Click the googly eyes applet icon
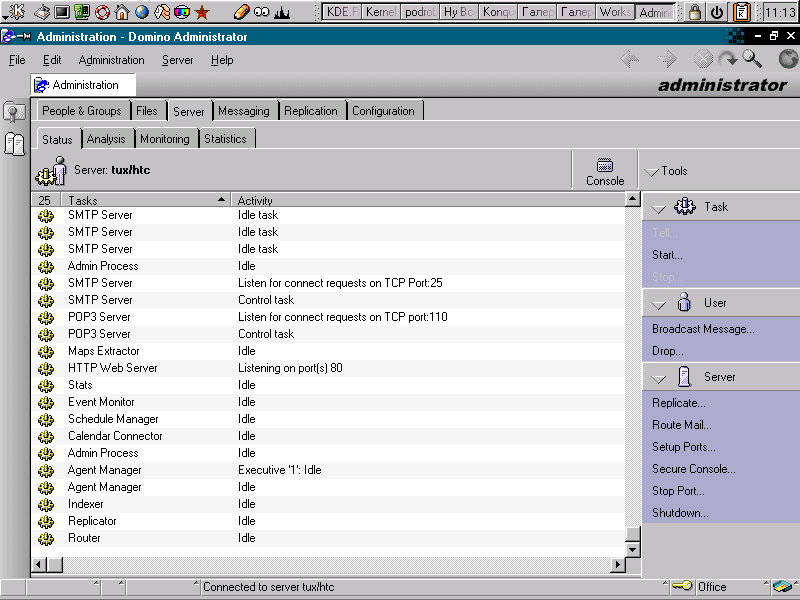Screen dimensions: 800x600 [261, 12]
